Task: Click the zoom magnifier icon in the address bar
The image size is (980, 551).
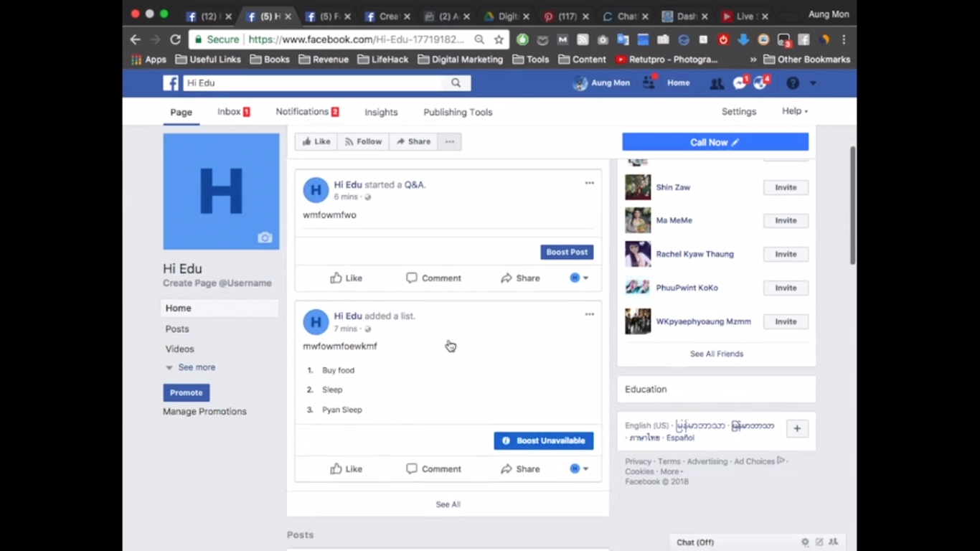Action: tap(479, 39)
